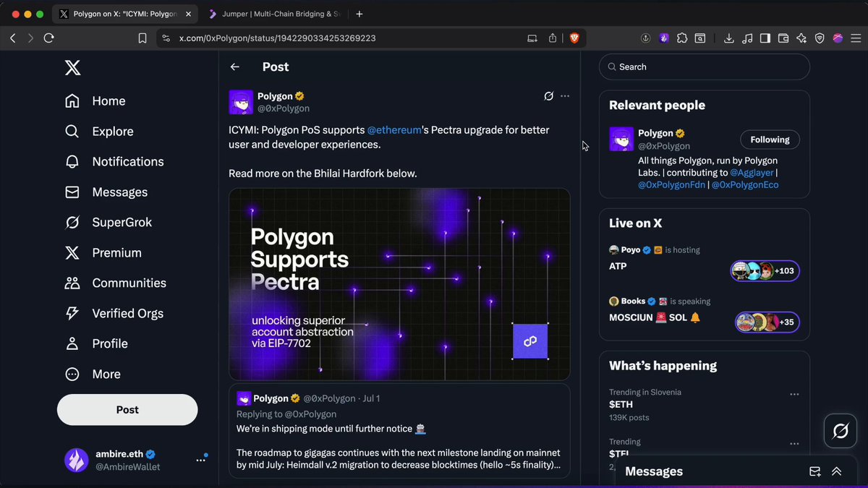Screen dimensions: 868x488
Task: Click Polygon's avatar in Relevant people
Action: (x=621, y=139)
